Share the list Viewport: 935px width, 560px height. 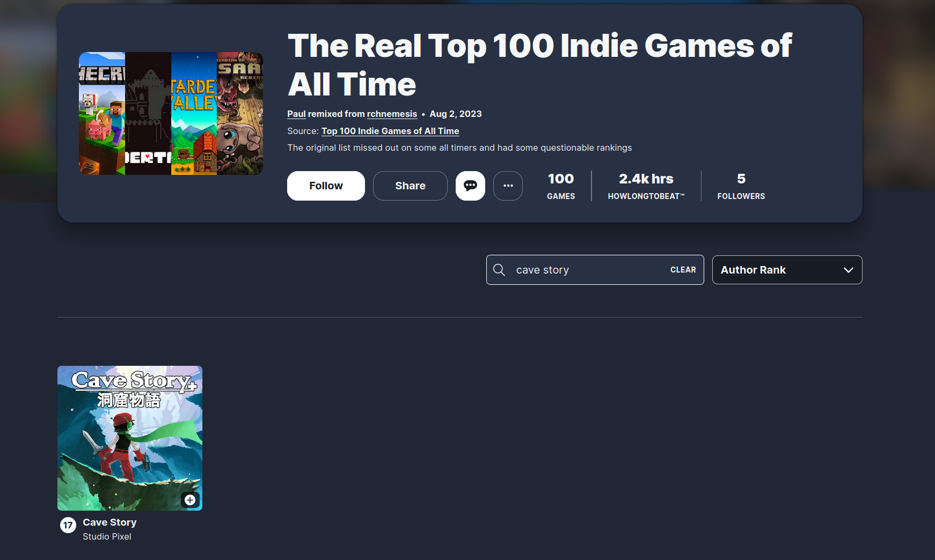click(x=410, y=186)
